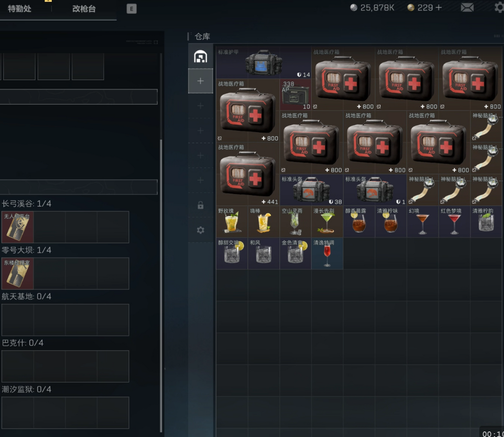This screenshot has height=437, width=504.
Task: Select the 金色清爽 drink item
Action: point(295,254)
